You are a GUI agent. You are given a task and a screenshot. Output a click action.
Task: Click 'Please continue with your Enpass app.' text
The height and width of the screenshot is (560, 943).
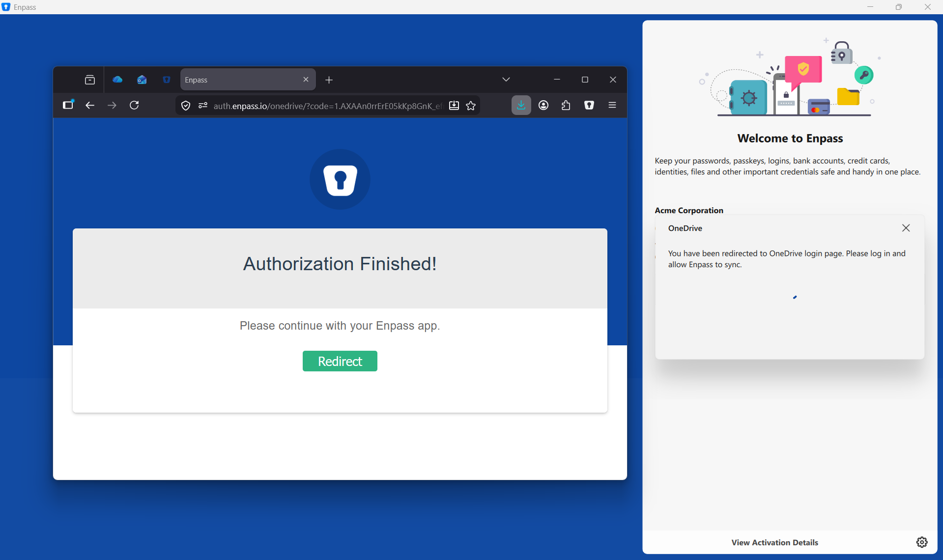click(x=340, y=326)
